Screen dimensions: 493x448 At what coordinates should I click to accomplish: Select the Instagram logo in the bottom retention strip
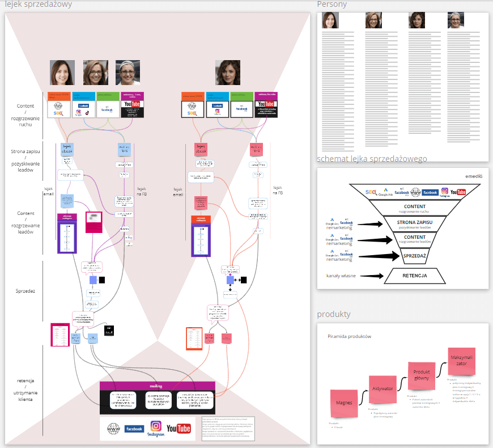click(155, 428)
